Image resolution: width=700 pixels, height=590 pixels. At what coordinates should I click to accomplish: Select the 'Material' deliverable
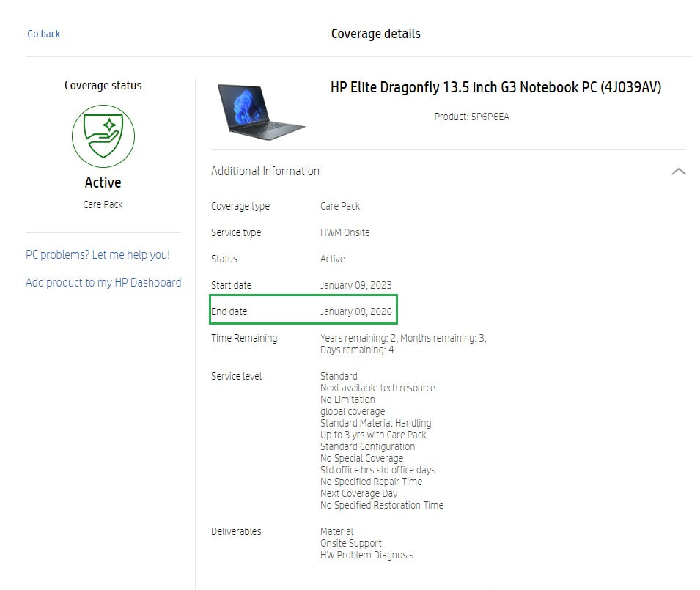336,531
